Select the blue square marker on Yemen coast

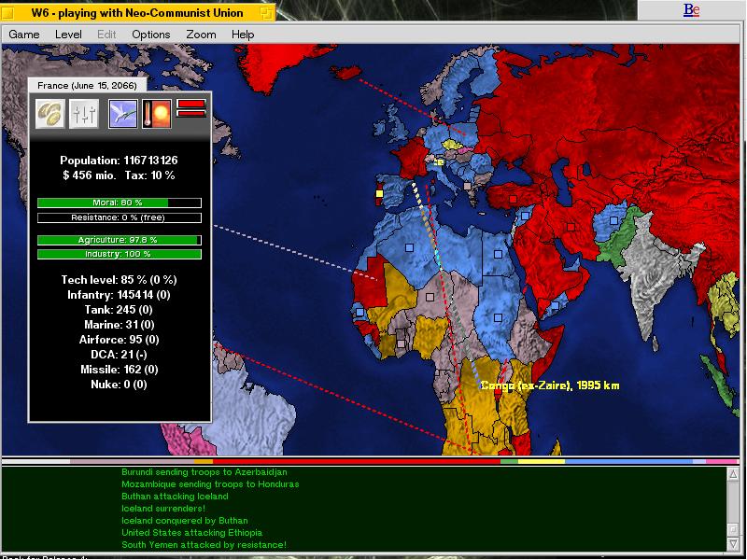pos(555,306)
